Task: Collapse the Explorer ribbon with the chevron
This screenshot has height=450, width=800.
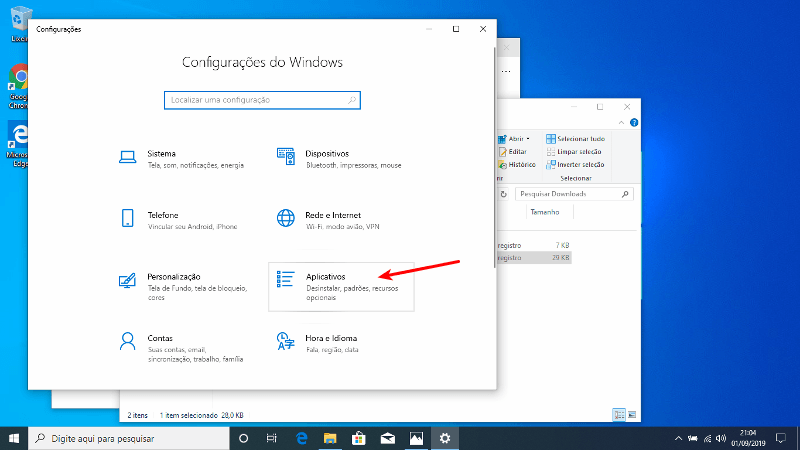Action: click(x=621, y=122)
